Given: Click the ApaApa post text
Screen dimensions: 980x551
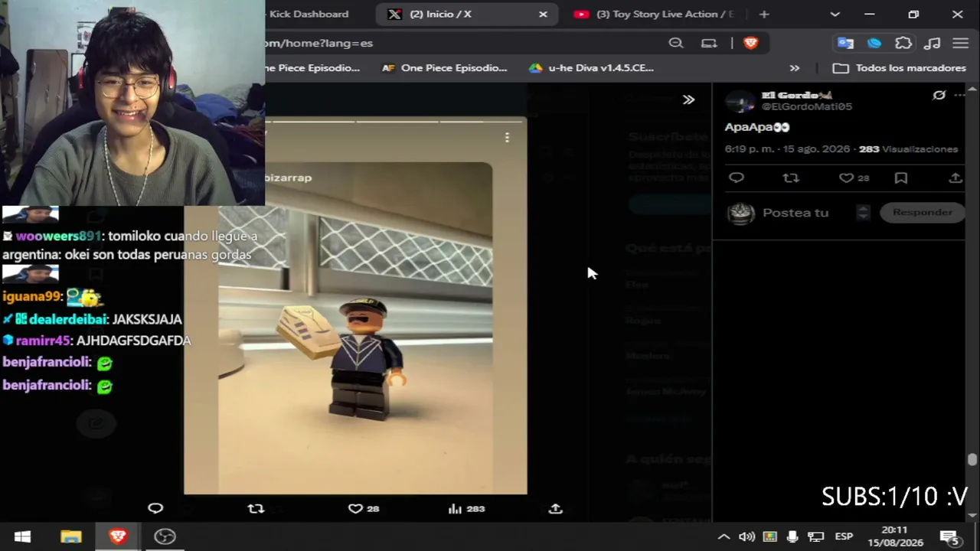Looking at the screenshot, I should point(756,127).
